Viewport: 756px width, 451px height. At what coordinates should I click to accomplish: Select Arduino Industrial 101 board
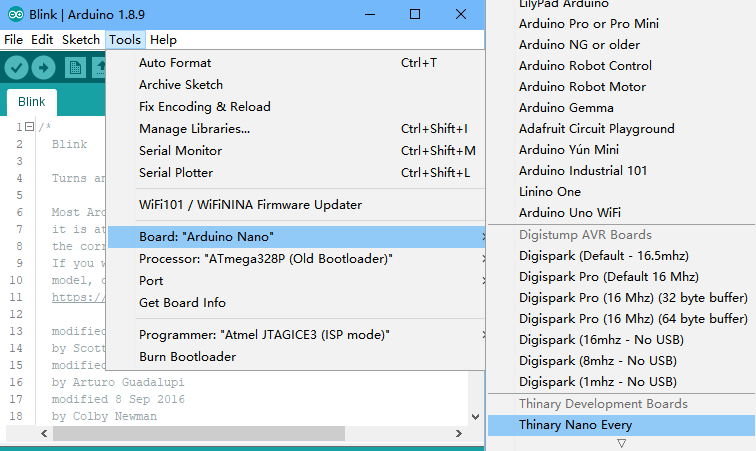pyautogui.click(x=621, y=171)
